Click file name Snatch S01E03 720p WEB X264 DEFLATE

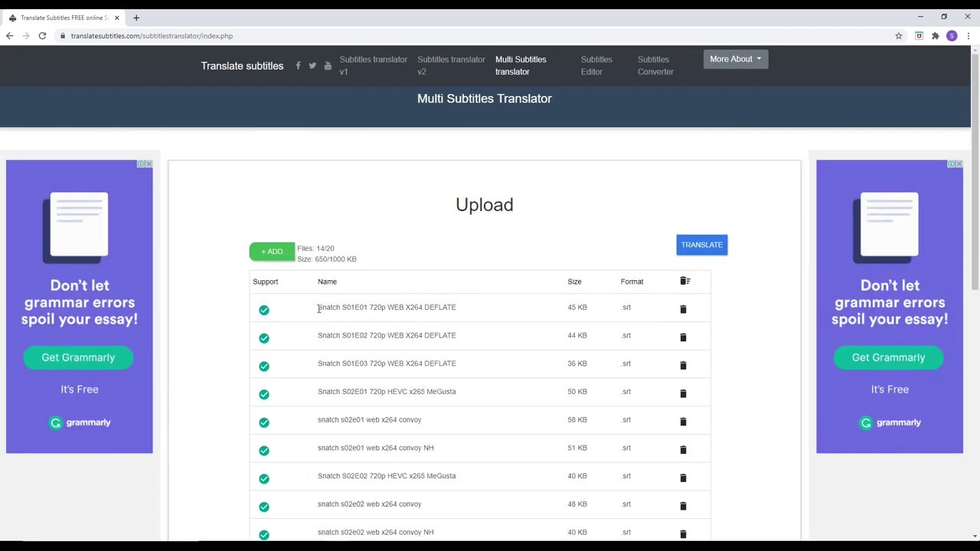[x=387, y=364]
